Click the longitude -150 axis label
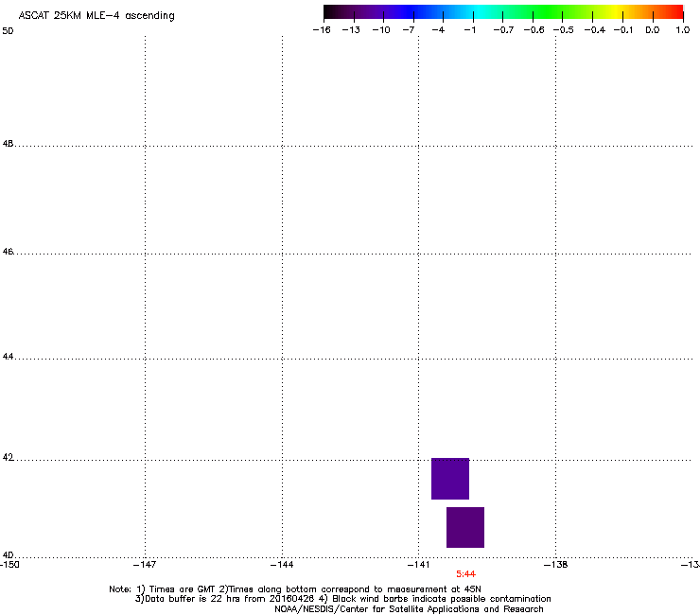 (x=9, y=565)
